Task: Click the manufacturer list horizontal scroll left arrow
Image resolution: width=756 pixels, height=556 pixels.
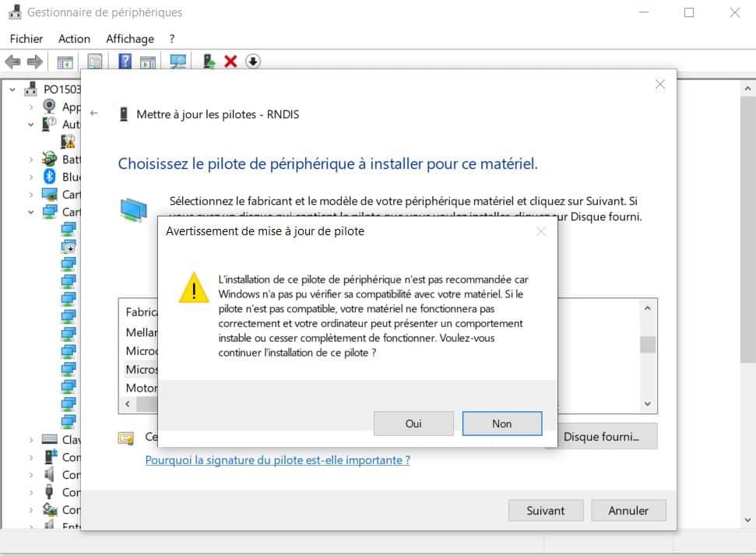Action: point(128,404)
